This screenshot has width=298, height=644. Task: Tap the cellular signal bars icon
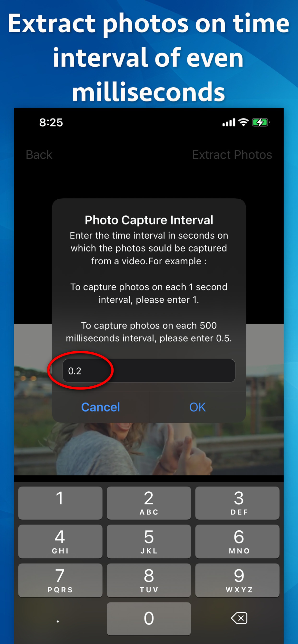click(229, 122)
